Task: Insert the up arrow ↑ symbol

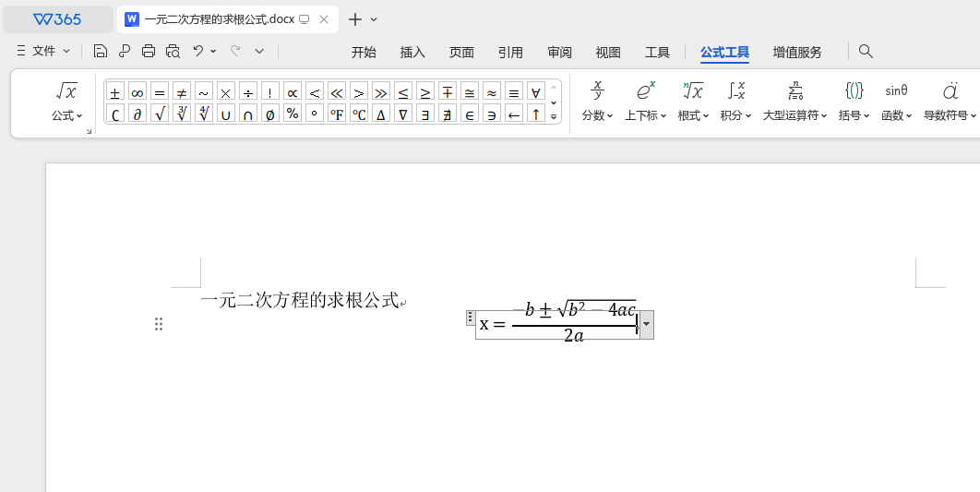Action: 535,114
